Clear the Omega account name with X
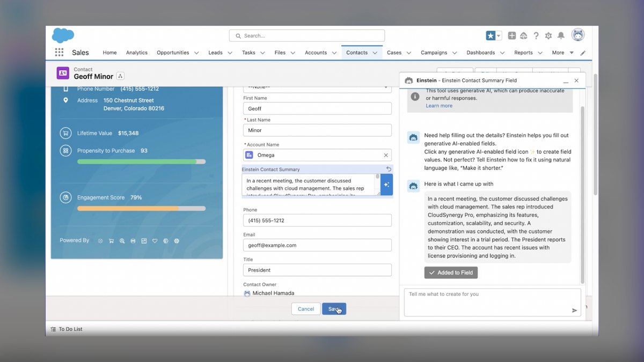The width and height of the screenshot is (644, 362). (385, 155)
